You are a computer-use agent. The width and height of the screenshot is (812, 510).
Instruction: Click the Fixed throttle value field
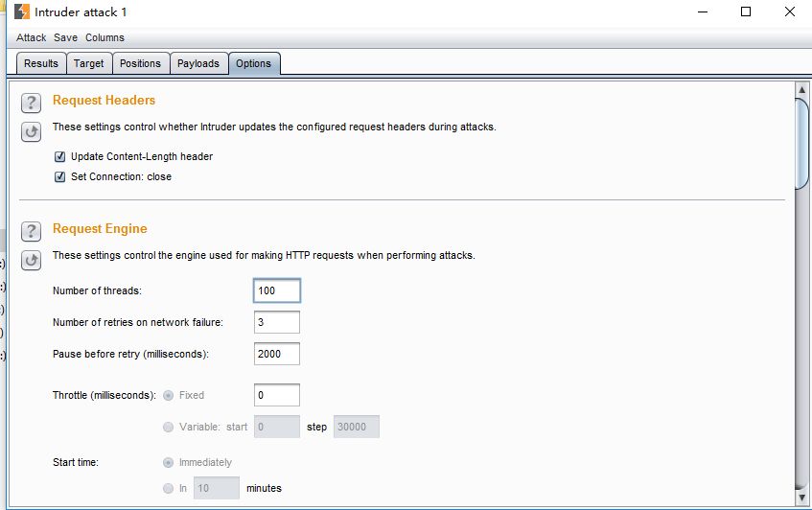(277, 395)
